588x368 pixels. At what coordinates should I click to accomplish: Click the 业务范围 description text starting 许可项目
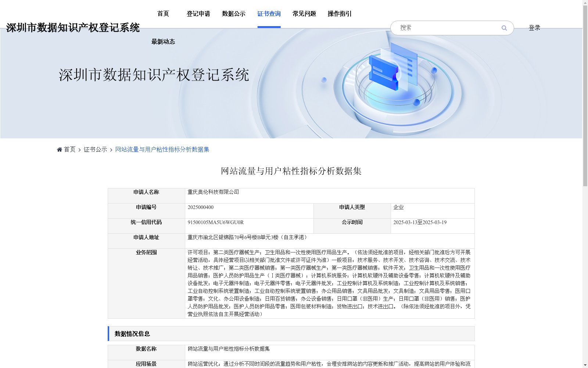[329, 283]
